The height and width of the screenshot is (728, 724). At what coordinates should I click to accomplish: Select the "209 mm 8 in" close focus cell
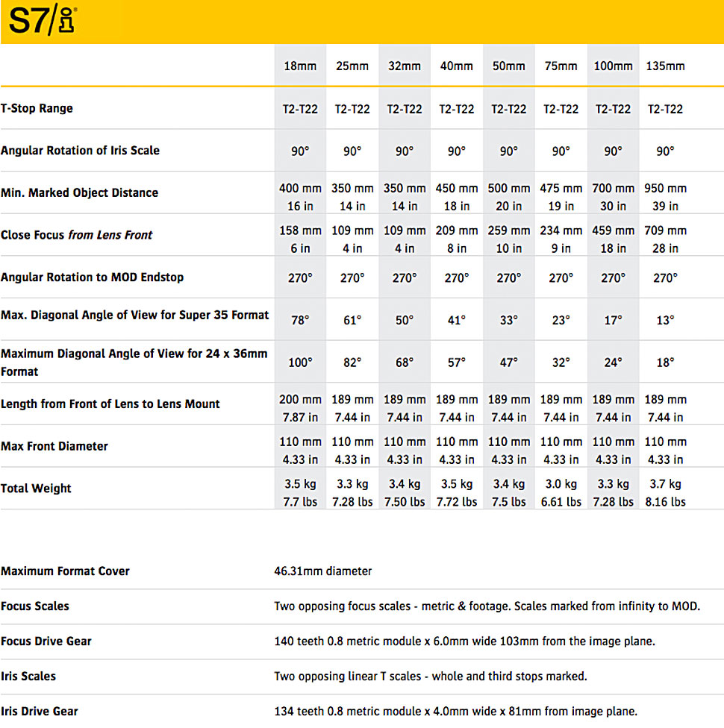(x=456, y=239)
